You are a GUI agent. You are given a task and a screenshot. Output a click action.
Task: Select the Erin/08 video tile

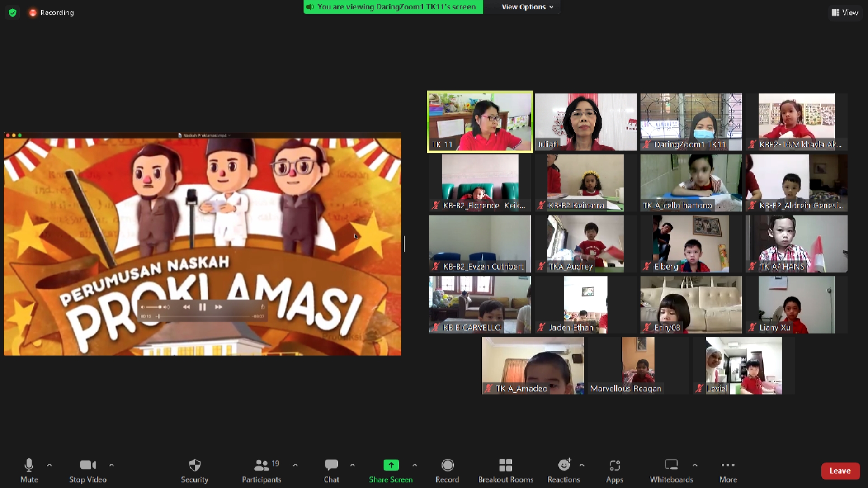point(691,305)
